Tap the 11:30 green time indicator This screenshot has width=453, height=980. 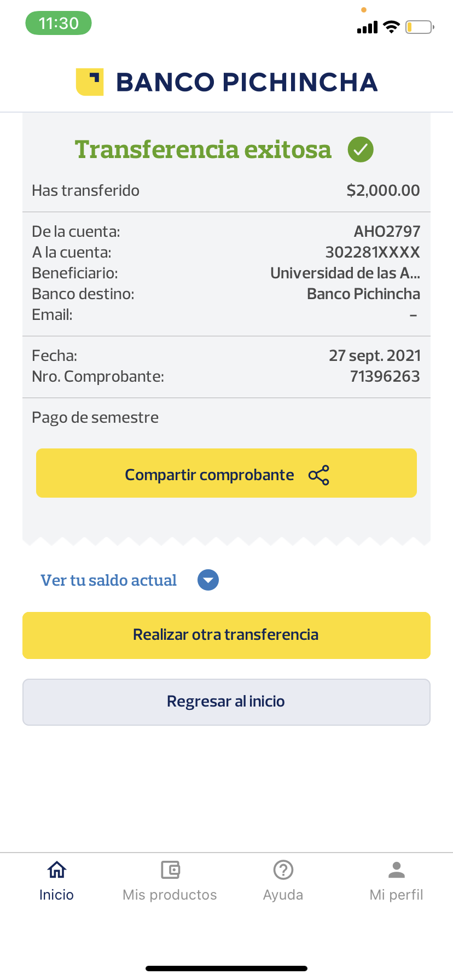tap(59, 24)
